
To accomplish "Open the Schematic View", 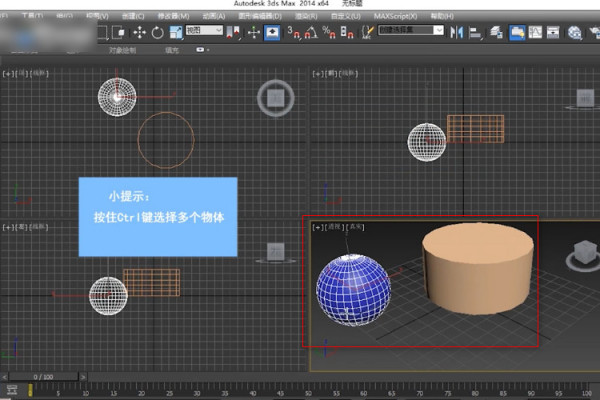I will (553, 33).
